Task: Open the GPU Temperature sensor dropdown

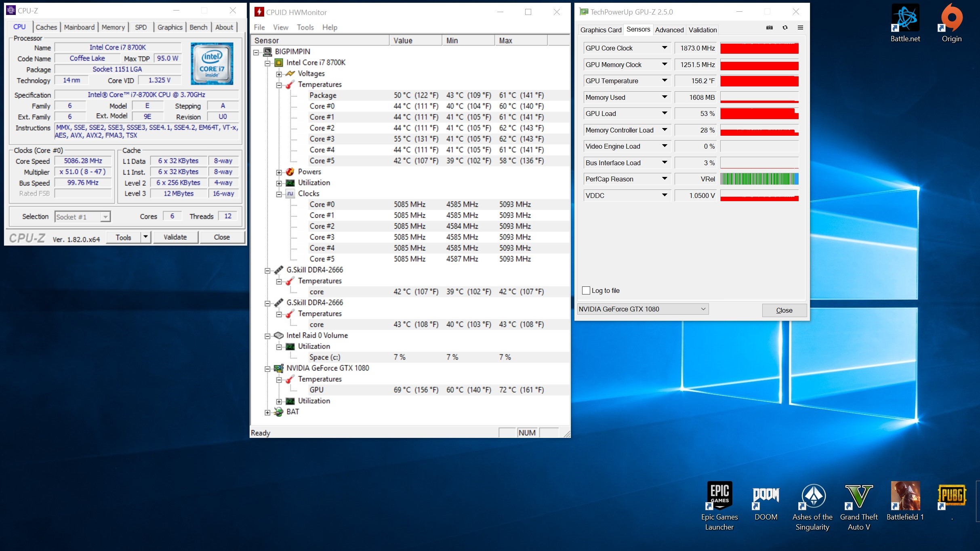Action: point(664,80)
